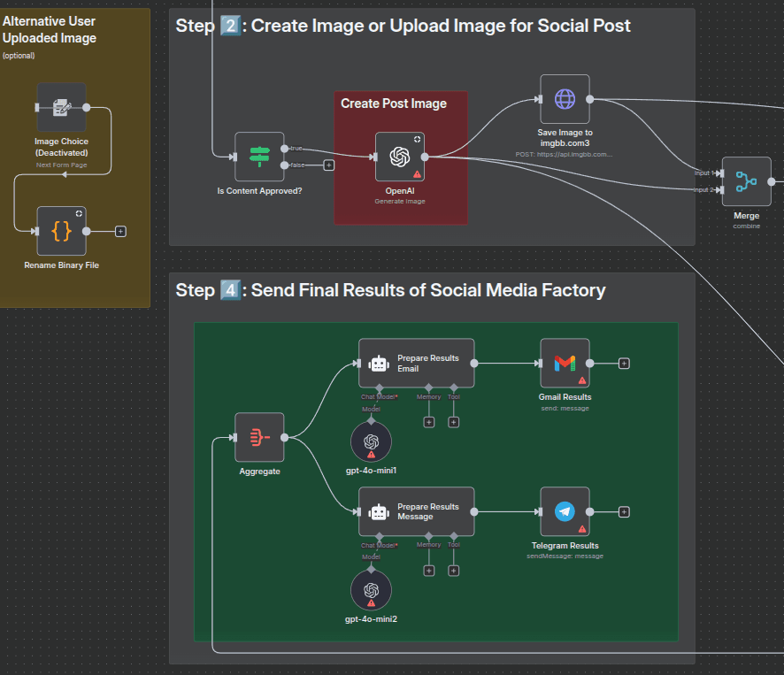Add a node after Telegram Results
Image resolution: width=784 pixels, height=675 pixels.
[624, 511]
